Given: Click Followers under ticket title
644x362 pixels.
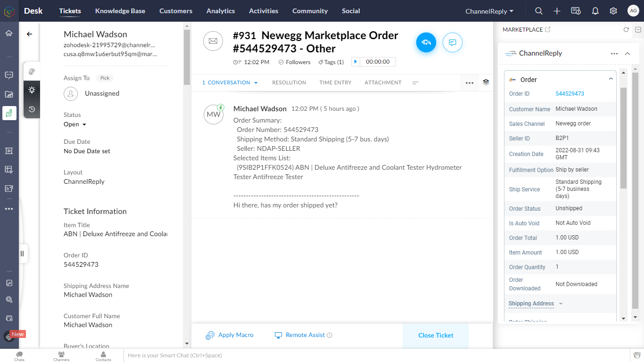Looking at the screenshot, I should point(295,62).
